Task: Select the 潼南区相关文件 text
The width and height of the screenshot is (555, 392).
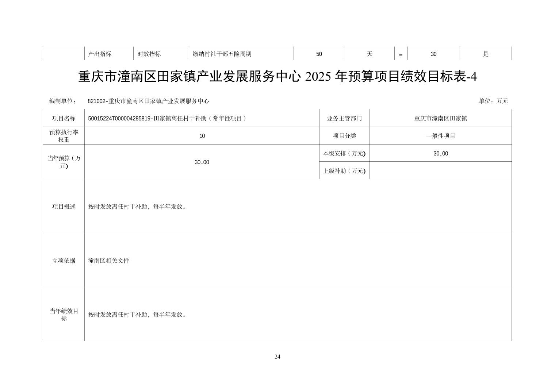Action: pos(109,261)
